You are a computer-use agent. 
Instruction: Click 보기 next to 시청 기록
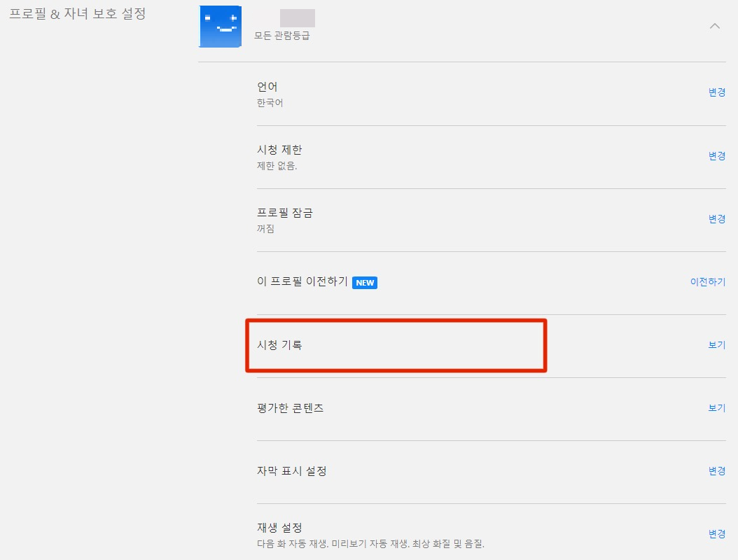[x=716, y=344]
